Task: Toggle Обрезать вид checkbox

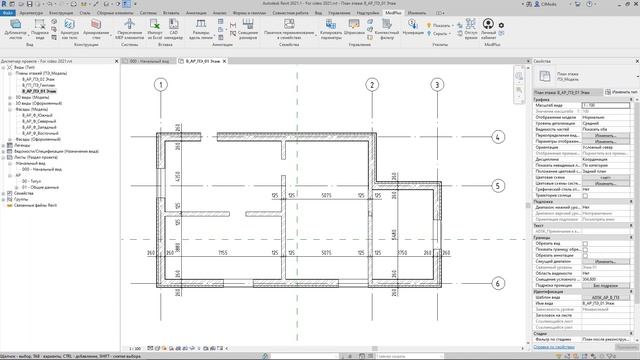Action: (x=585, y=244)
